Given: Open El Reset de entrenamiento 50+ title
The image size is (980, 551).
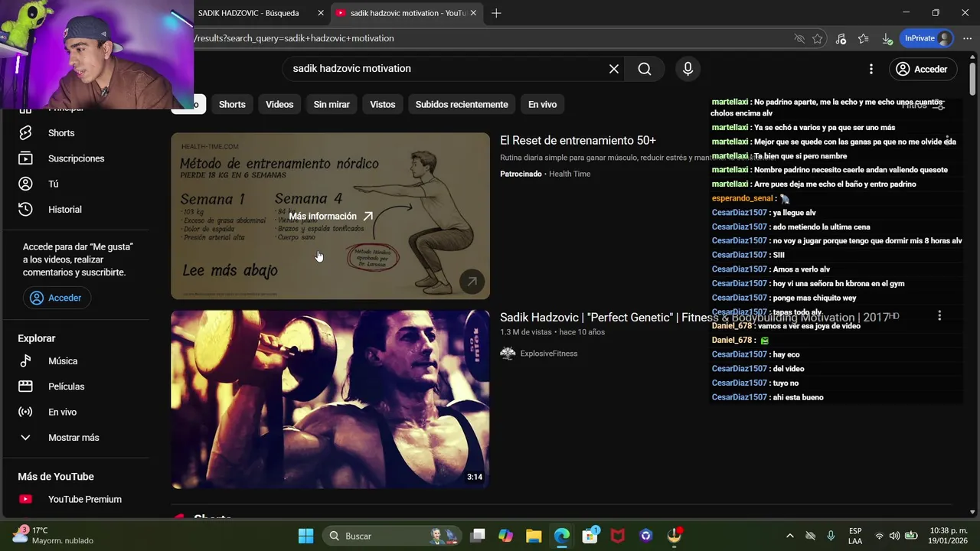Looking at the screenshot, I should click(x=578, y=141).
